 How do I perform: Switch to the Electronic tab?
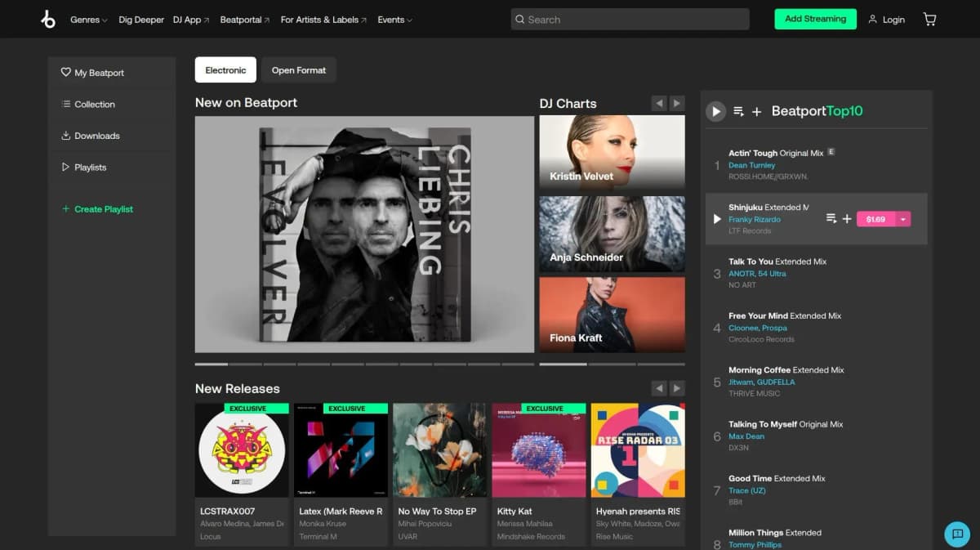coord(225,70)
